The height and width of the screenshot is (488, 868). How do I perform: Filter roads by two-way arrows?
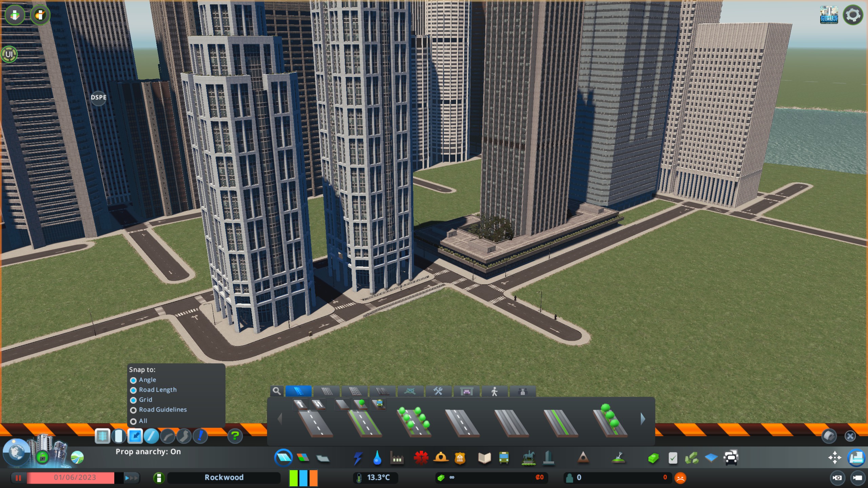coord(318,404)
